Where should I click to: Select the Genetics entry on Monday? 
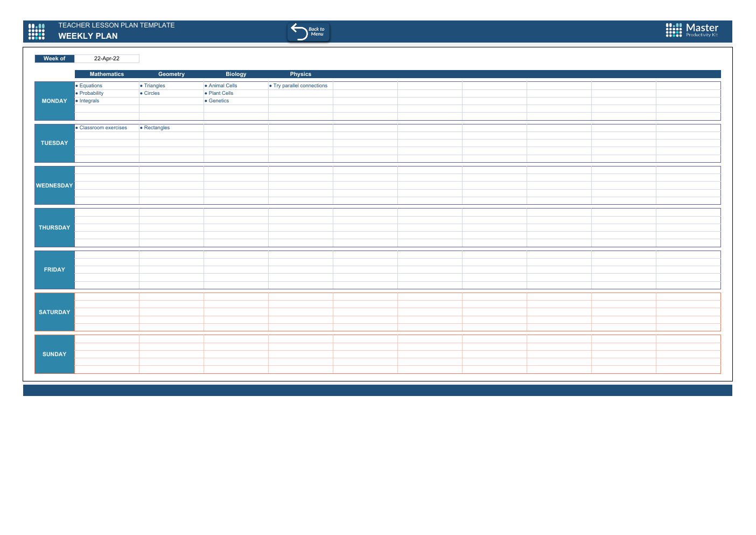tap(236, 101)
